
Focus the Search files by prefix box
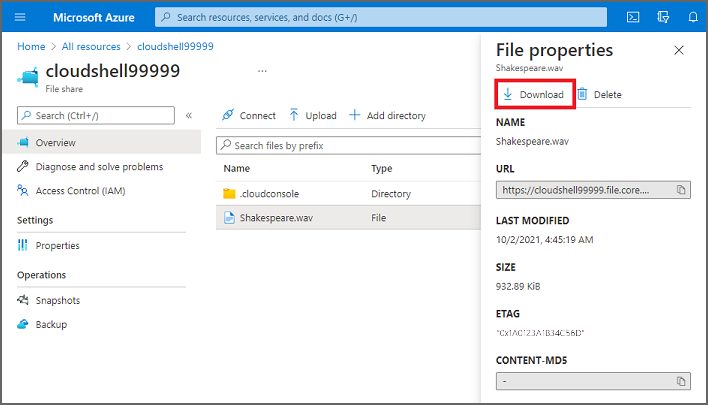tap(349, 145)
